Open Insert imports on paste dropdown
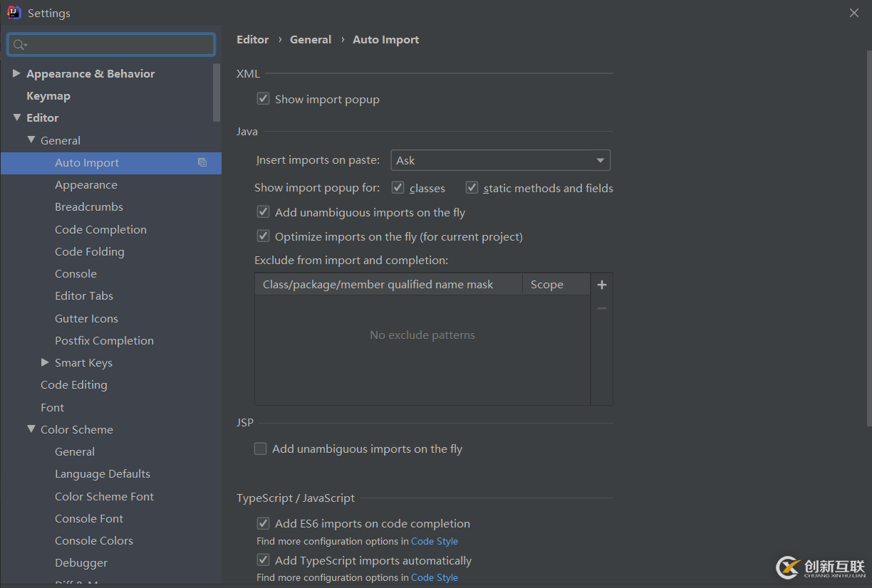This screenshot has width=872, height=588. click(500, 160)
